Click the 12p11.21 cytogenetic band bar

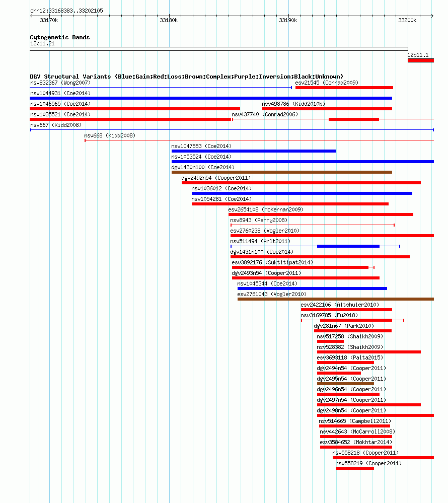pos(219,49)
